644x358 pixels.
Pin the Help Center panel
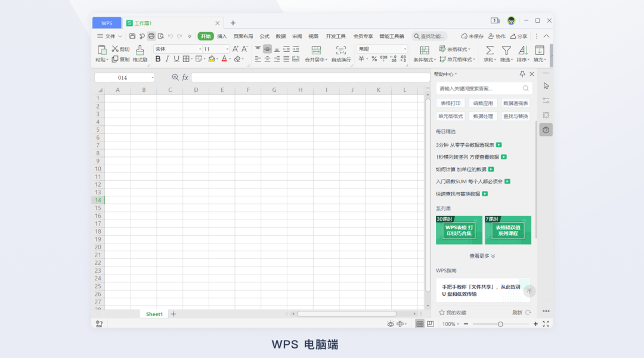coord(522,74)
